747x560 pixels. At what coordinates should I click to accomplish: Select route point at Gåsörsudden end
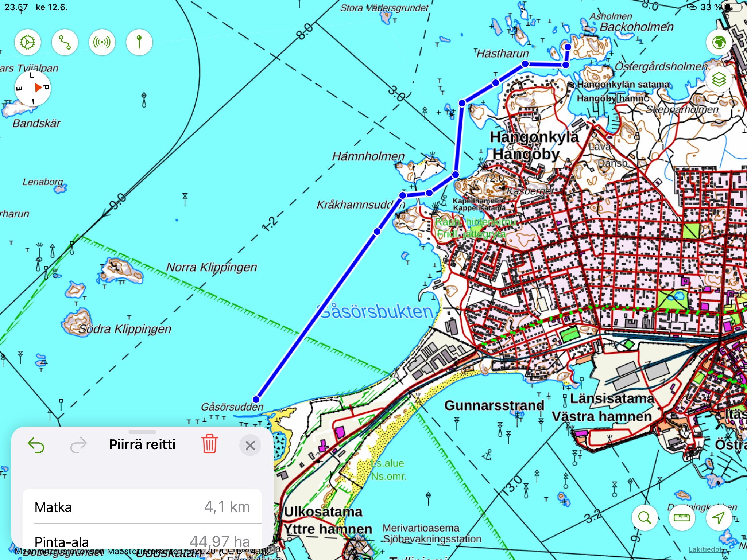coord(256,399)
